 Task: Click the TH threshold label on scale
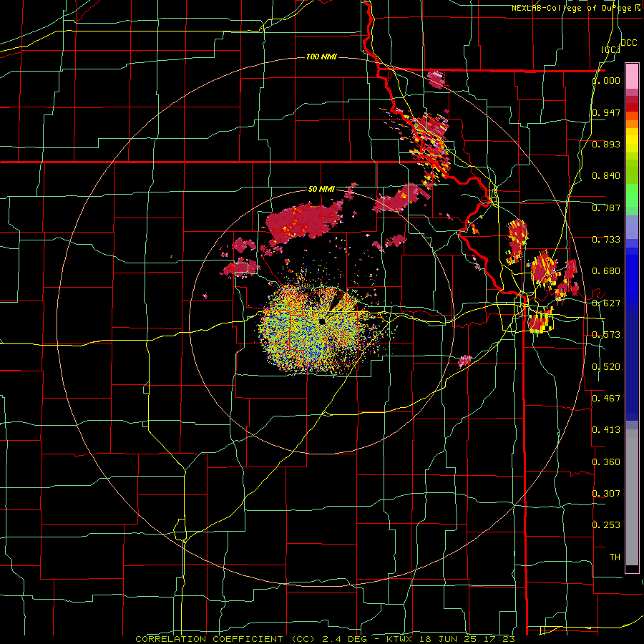tap(615, 557)
